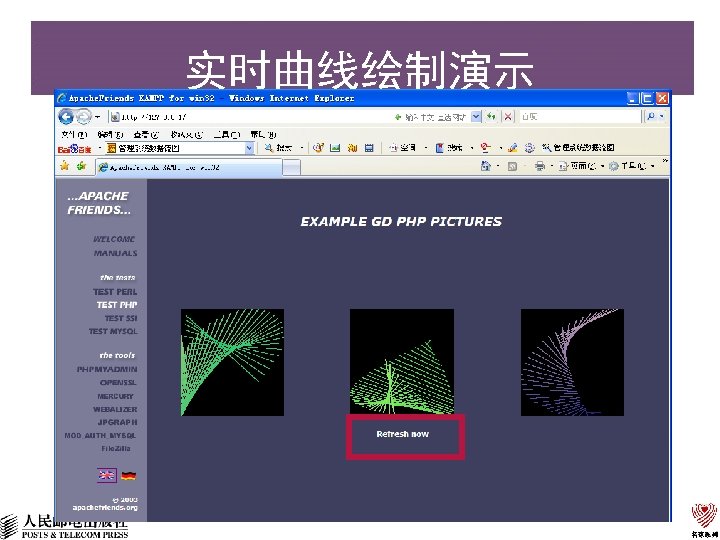Open the Page (页面) command dropdown

click(x=581, y=166)
